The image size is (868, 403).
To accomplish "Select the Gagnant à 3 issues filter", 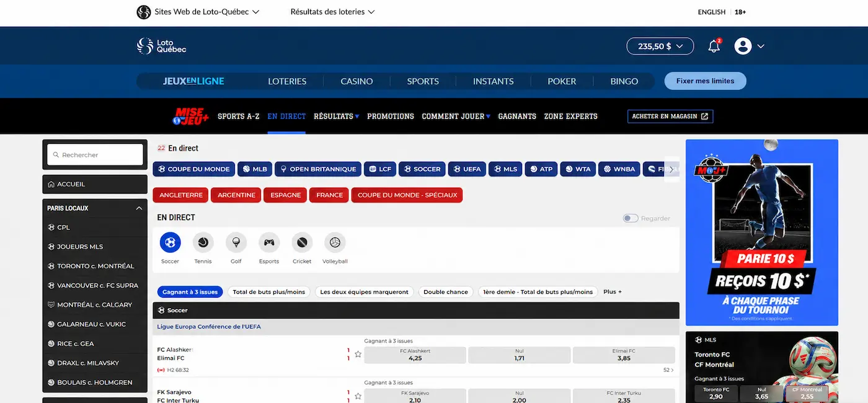I will 190,292.
